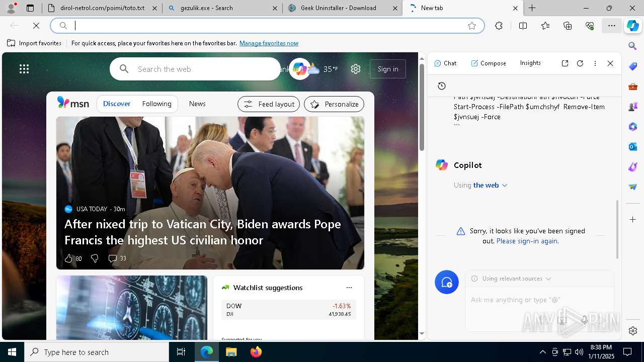Stop page loading with the X icon
The height and width of the screenshot is (362, 644).
tap(36, 26)
